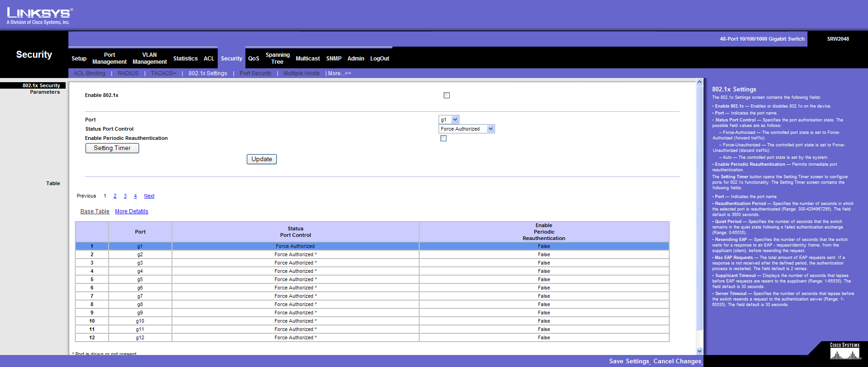Go to Port Security submenu
Viewport: 868px width, 367px height.
click(255, 73)
